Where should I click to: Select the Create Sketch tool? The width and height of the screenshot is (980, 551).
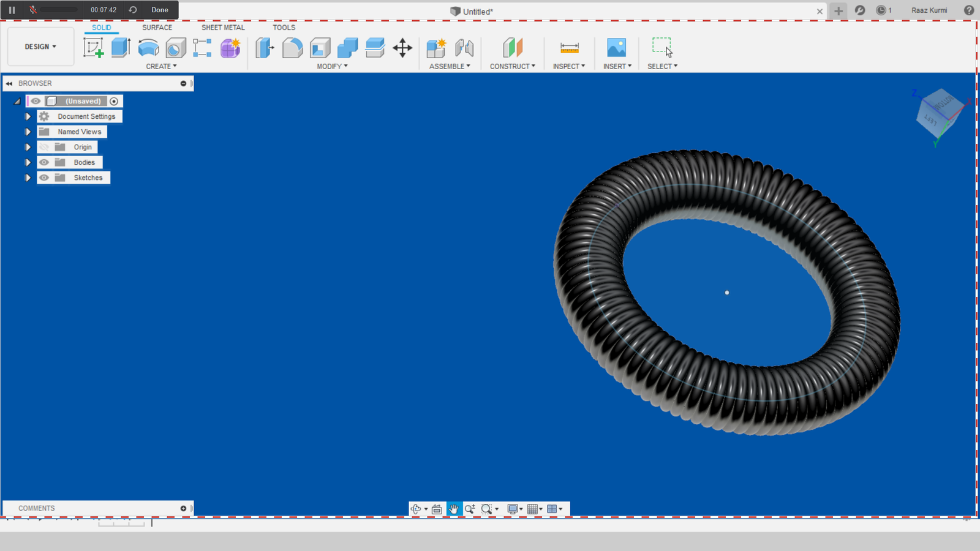94,48
